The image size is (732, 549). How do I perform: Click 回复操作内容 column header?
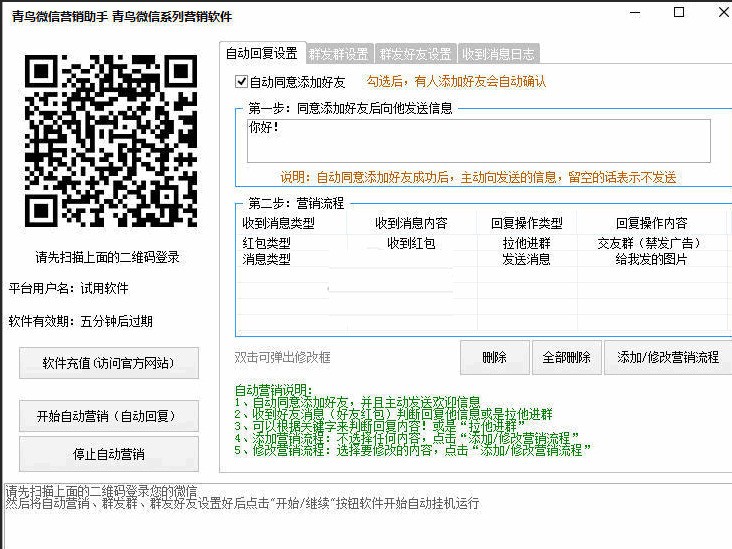point(652,223)
